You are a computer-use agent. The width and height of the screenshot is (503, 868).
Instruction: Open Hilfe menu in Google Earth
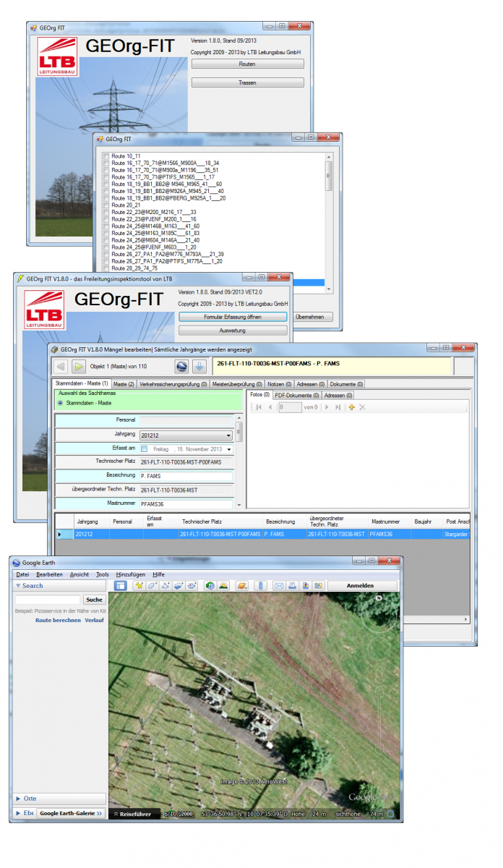(158, 574)
